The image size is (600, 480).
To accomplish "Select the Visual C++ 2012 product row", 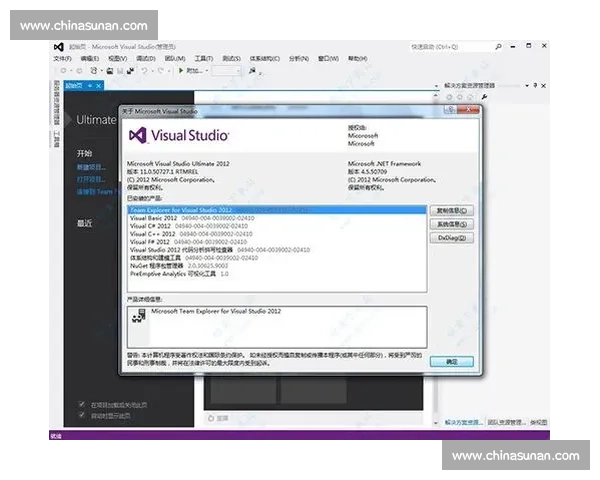I will pyautogui.click(x=277, y=234).
